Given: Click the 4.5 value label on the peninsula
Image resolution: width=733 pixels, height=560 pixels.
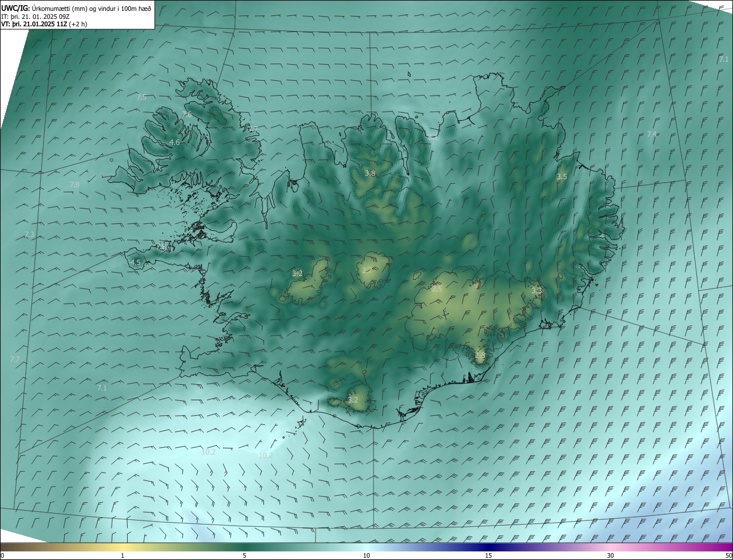Looking at the screenshot, I should (x=136, y=263).
